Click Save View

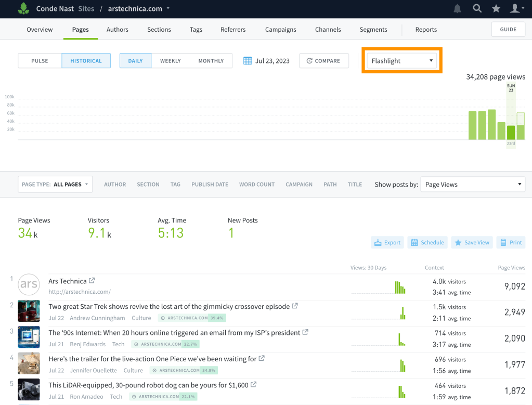[x=472, y=242]
